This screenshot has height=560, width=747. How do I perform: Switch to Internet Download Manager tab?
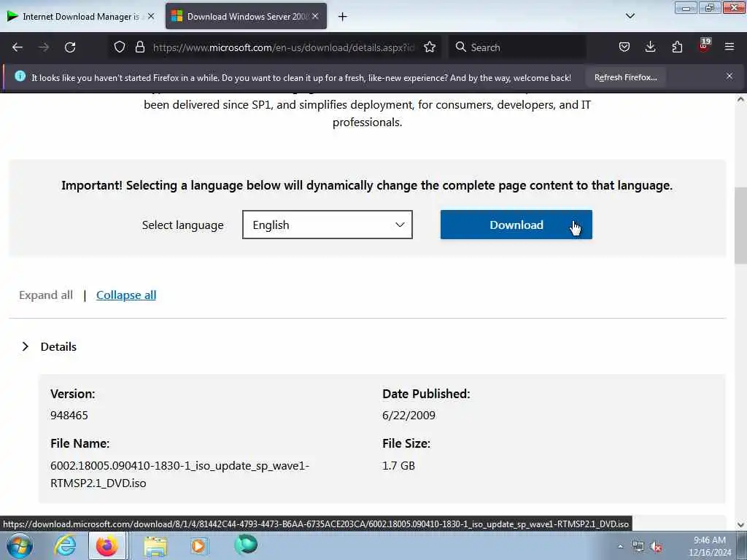(80, 16)
